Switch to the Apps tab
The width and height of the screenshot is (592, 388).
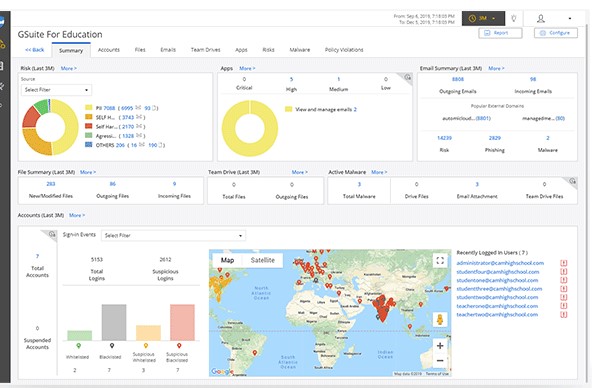click(241, 50)
